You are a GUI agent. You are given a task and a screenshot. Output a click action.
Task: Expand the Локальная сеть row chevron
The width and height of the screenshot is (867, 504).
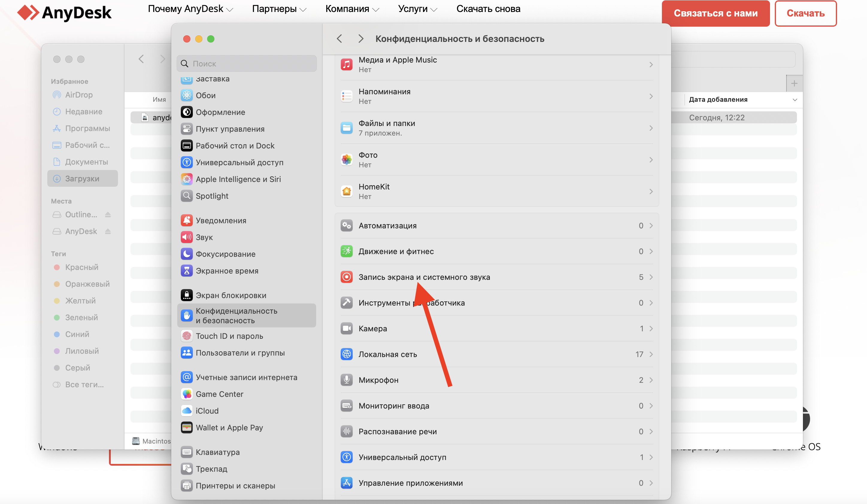(651, 354)
